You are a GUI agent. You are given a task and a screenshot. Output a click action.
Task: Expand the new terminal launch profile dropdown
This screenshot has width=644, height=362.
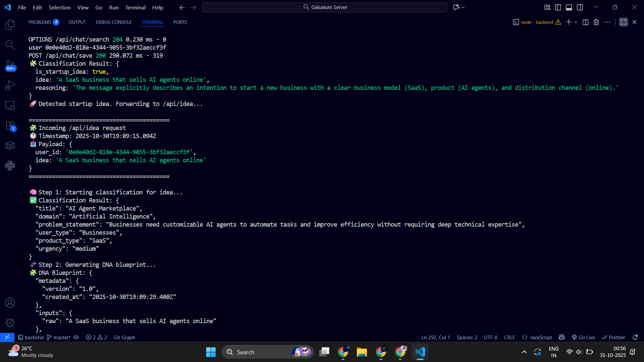click(576, 22)
